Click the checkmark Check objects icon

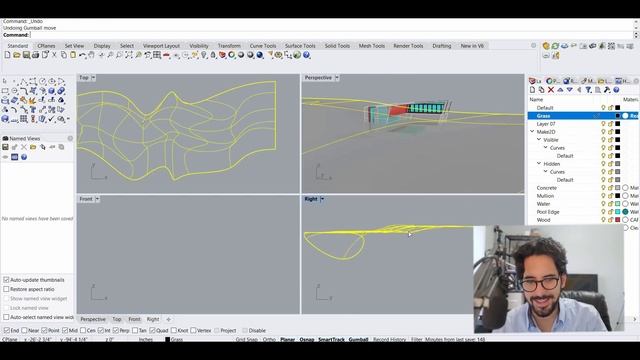51,118
